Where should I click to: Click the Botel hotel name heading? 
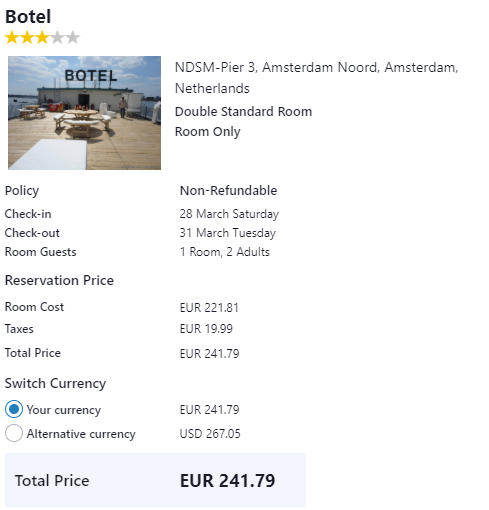click(28, 17)
